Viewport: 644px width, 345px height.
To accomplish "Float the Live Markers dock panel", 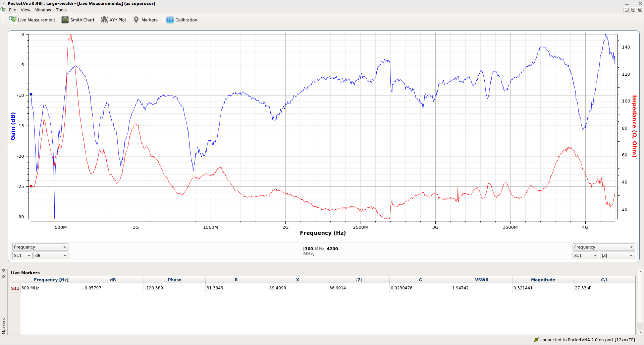I will click(3, 276).
